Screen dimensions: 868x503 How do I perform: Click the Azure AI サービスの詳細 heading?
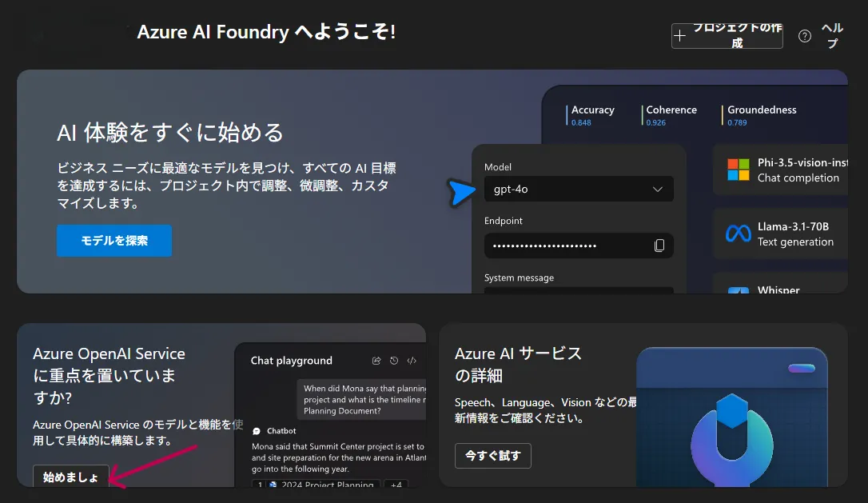click(518, 364)
